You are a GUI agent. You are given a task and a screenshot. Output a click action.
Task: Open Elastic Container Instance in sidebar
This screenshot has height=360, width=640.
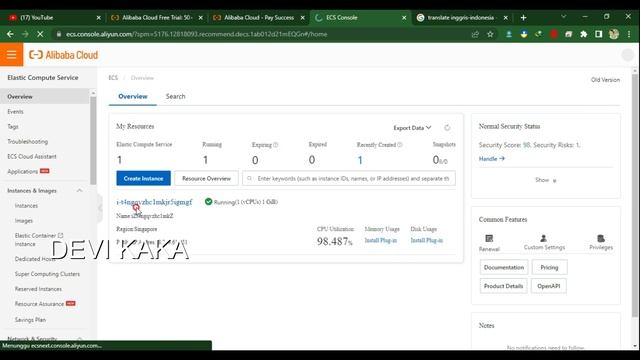(39, 240)
